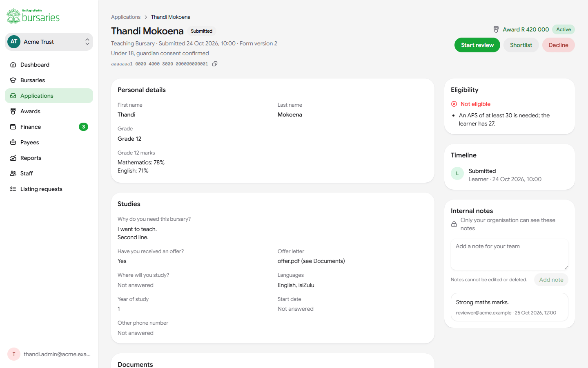This screenshot has width=588, height=368.
Task: Click the 'offer.pdf (see Documents)' value
Action: (x=311, y=261)
